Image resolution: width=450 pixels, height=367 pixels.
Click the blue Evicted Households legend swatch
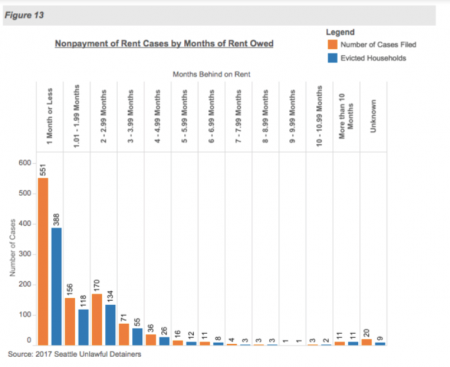point(332,58)
